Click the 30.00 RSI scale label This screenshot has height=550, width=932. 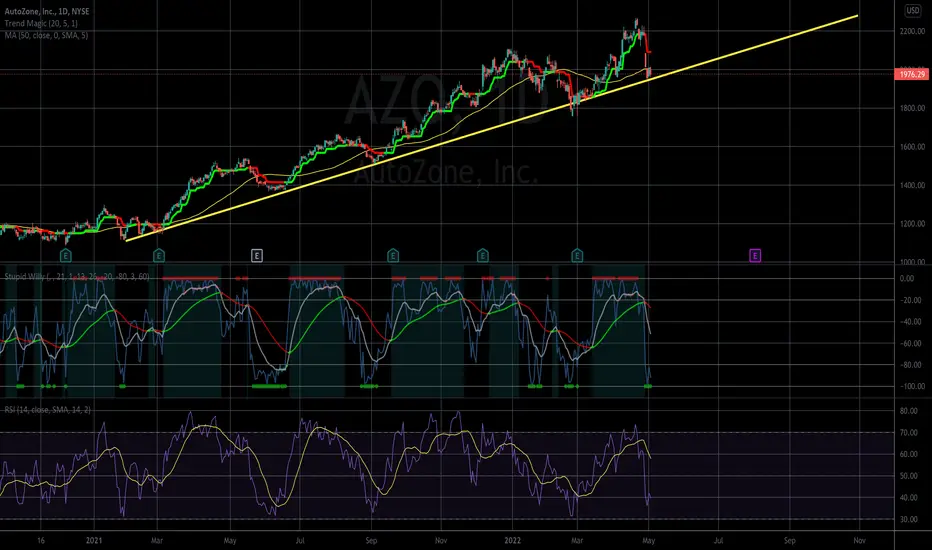908,520
